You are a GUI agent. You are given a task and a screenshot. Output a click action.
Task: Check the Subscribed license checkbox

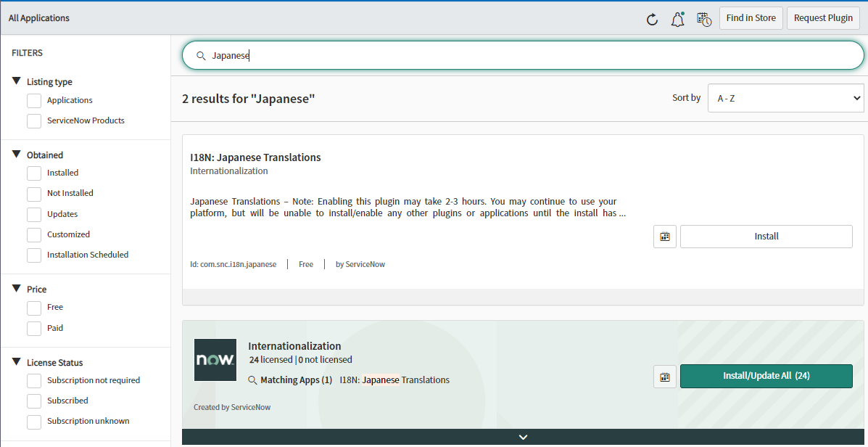pos(34,401)
